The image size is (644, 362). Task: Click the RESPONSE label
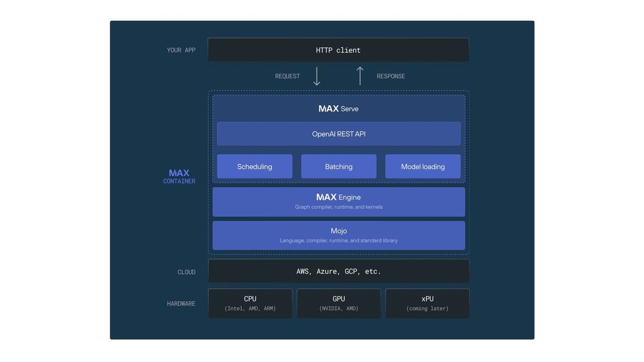(391, 76)
